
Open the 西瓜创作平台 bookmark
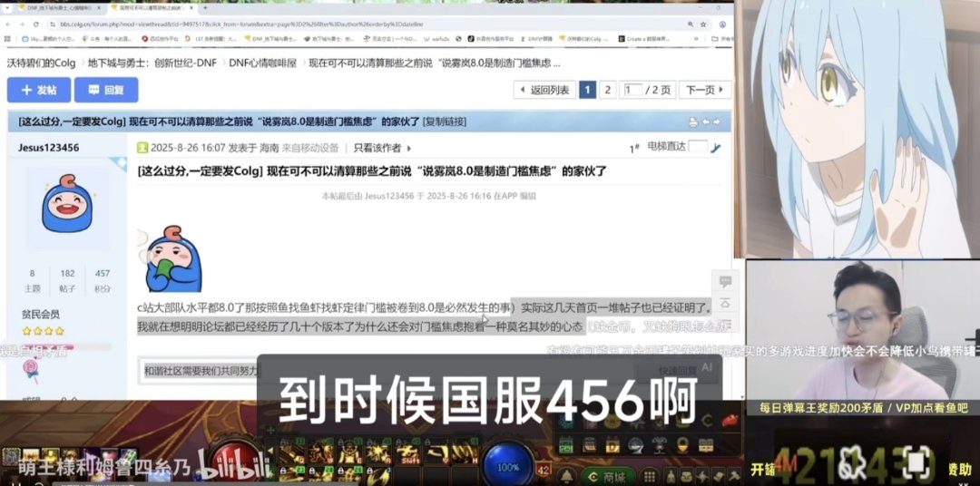[161, 39]
